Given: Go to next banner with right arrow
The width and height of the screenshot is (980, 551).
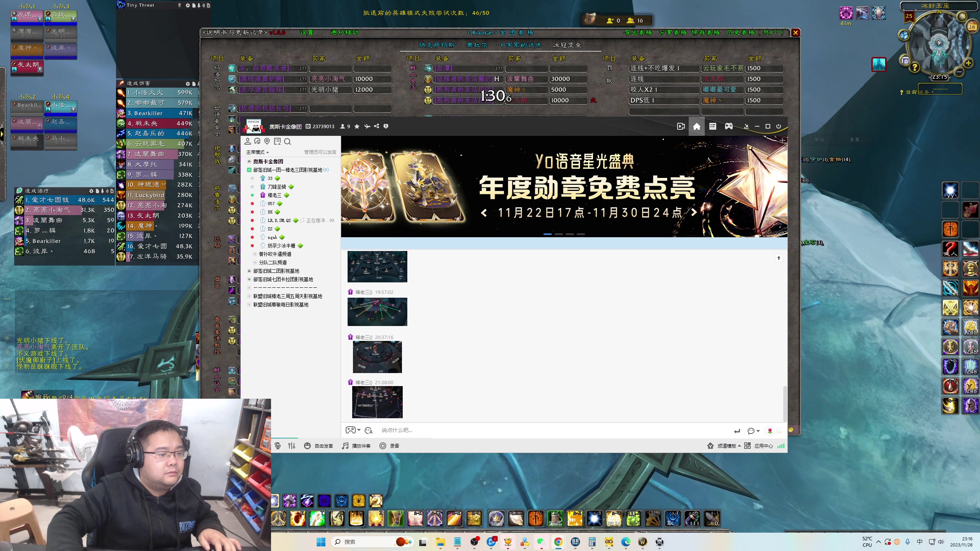Looking at the screenshot, I should click(694, 212).
